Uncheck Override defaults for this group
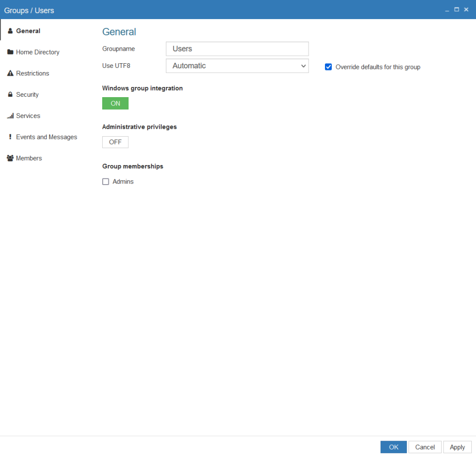Viewport: 476px width, 457px height. 328,66
